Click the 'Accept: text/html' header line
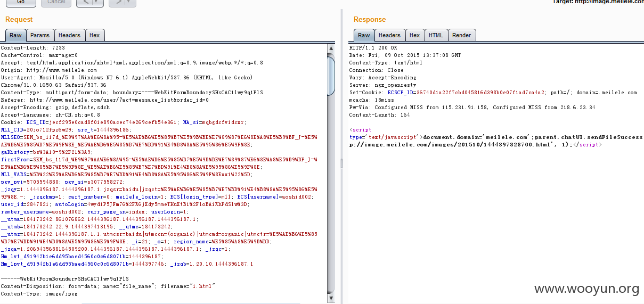644x304 pixels. pyautogui.click(x=132, y=63)
